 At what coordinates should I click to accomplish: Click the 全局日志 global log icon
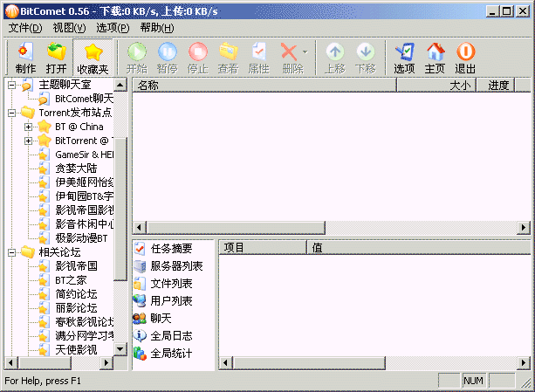(x=140, y=336)
